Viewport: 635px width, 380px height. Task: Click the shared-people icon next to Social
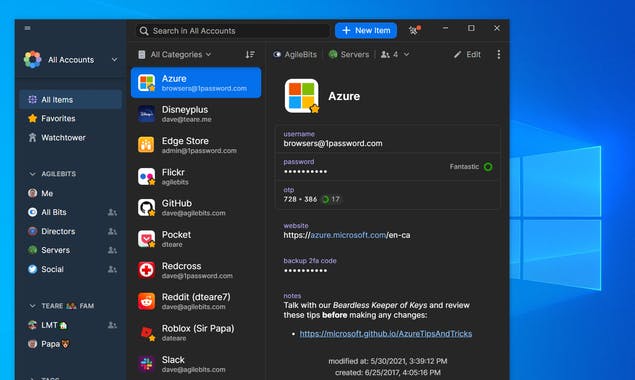pos(112,269)
